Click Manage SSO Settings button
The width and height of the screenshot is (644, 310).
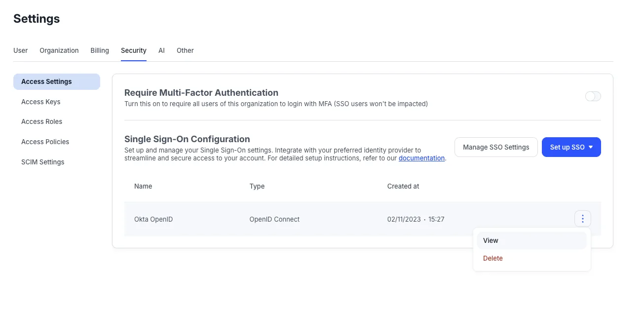pos(496,147)
